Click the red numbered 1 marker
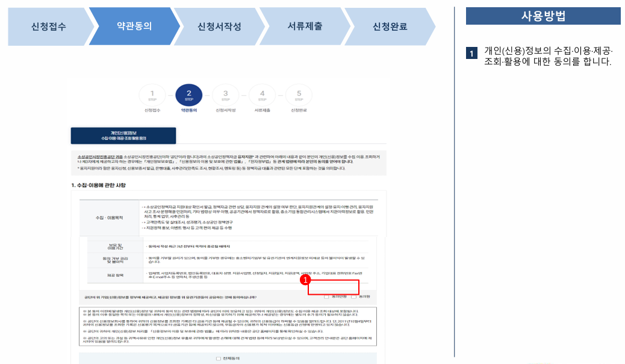This screenshot has width=625, height=364. [305, 280]
